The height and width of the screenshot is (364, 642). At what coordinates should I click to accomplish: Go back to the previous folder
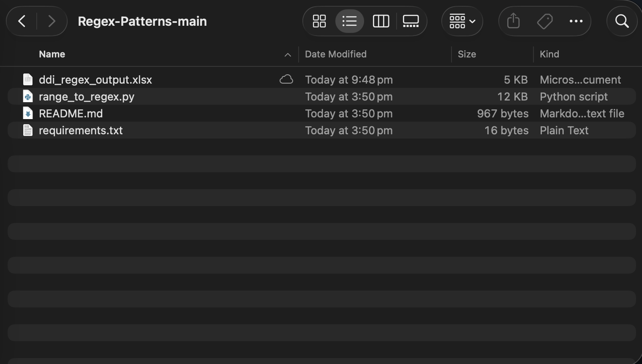(22, 21)
